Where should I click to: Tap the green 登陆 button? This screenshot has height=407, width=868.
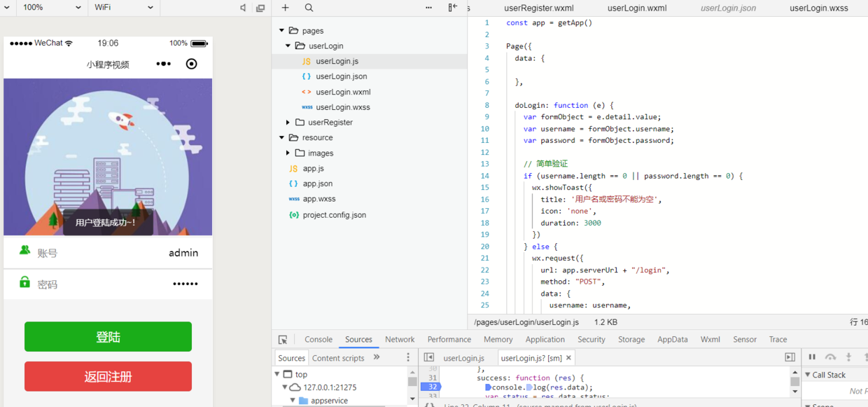108,337
